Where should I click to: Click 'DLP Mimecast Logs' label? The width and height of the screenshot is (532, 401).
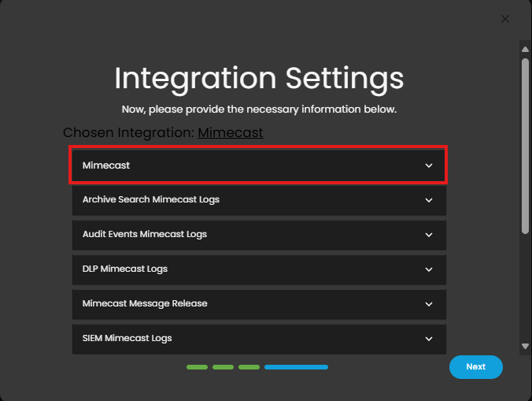[125, 269]
